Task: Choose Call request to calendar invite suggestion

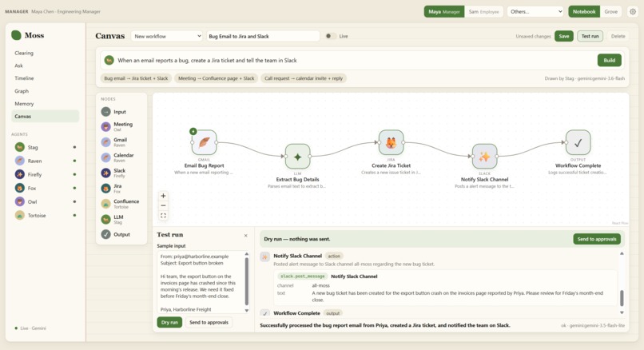Action: click(304, 78)
